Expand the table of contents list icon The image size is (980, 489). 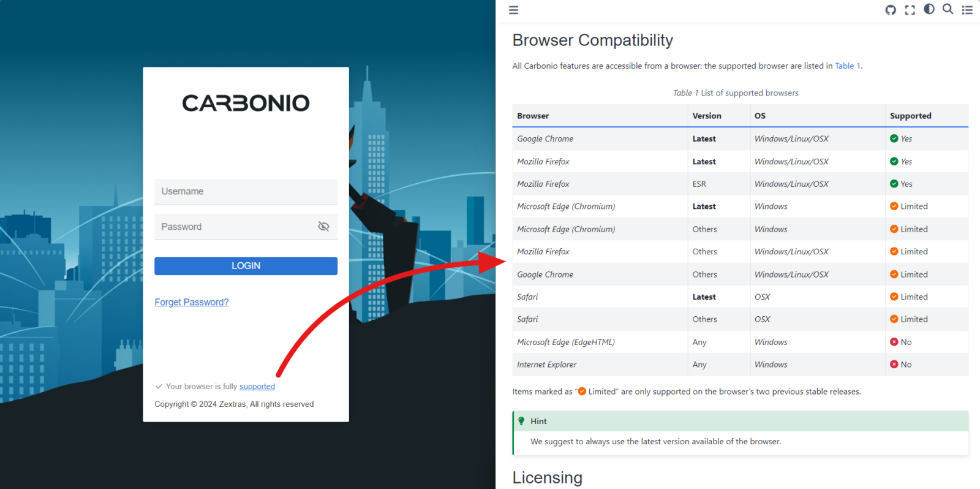tap(967, 10)
